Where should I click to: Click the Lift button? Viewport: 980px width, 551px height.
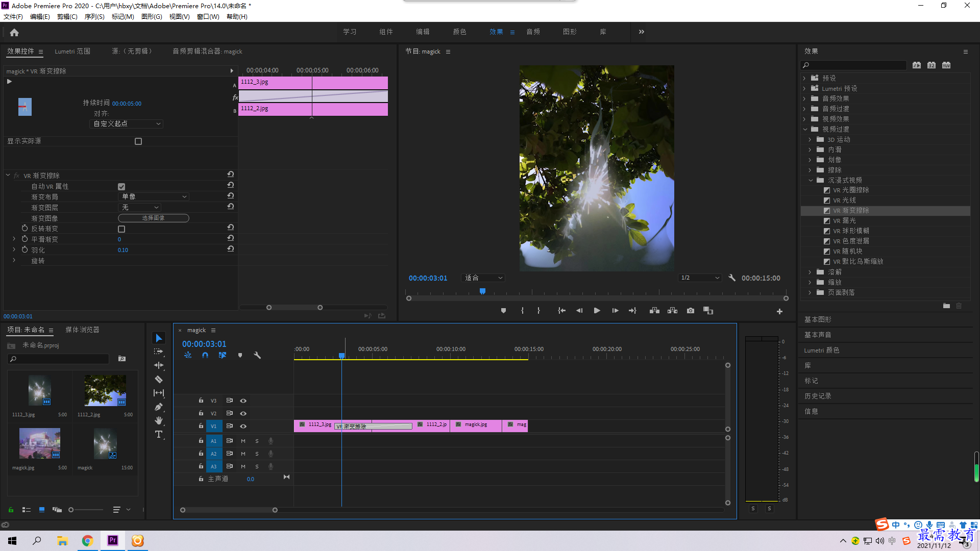[654, 311]
